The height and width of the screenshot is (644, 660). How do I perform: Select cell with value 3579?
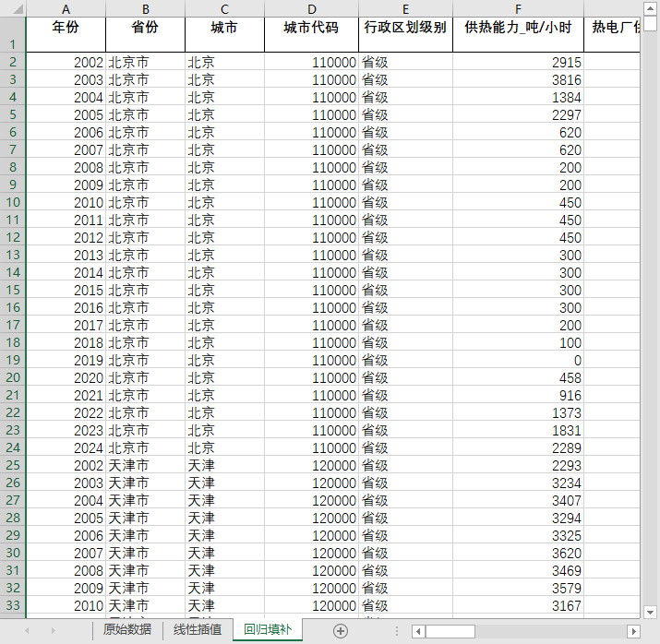(518, 588)
